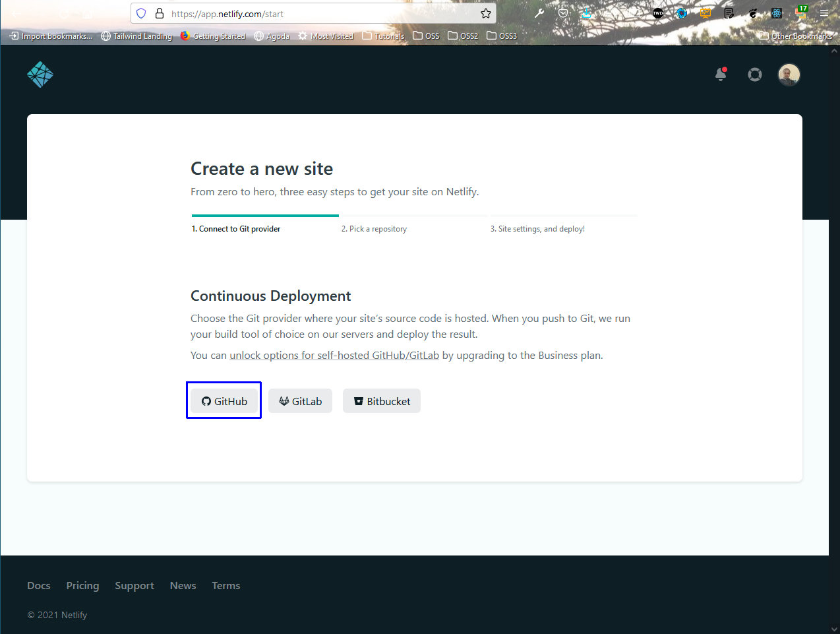Click the Pocket save icon
Viewport: 840px width, 634px height.
[x=563, y=13]
